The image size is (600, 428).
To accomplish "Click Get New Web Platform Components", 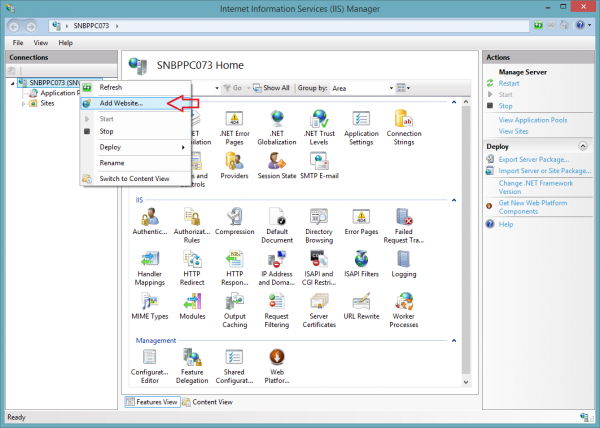I will (x=533, y=207).
